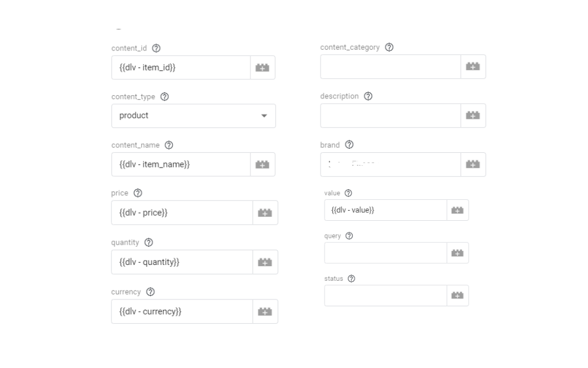Click variable picker icon beside brand field

(473, 164)
